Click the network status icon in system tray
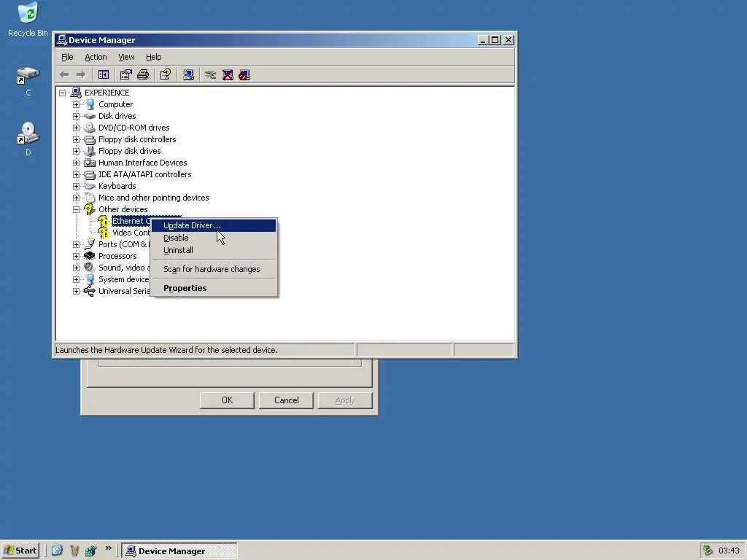747x560 pixels. tap(708, 551)
